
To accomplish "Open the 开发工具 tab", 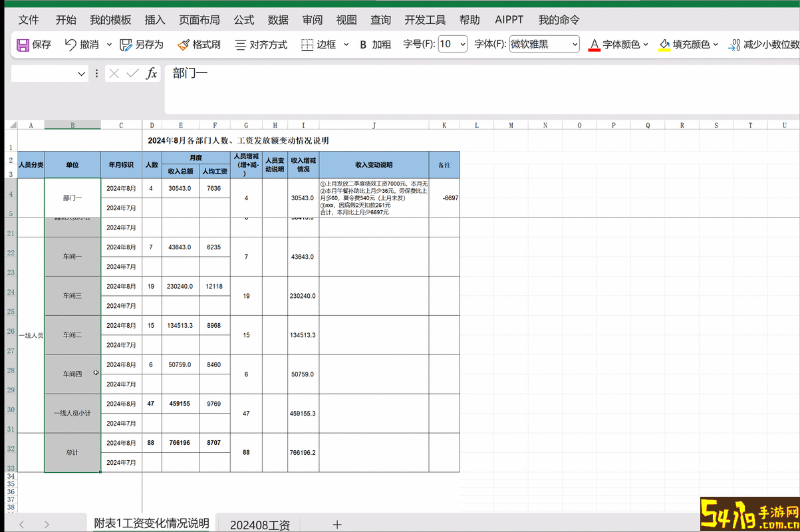I will coord(425,20).
